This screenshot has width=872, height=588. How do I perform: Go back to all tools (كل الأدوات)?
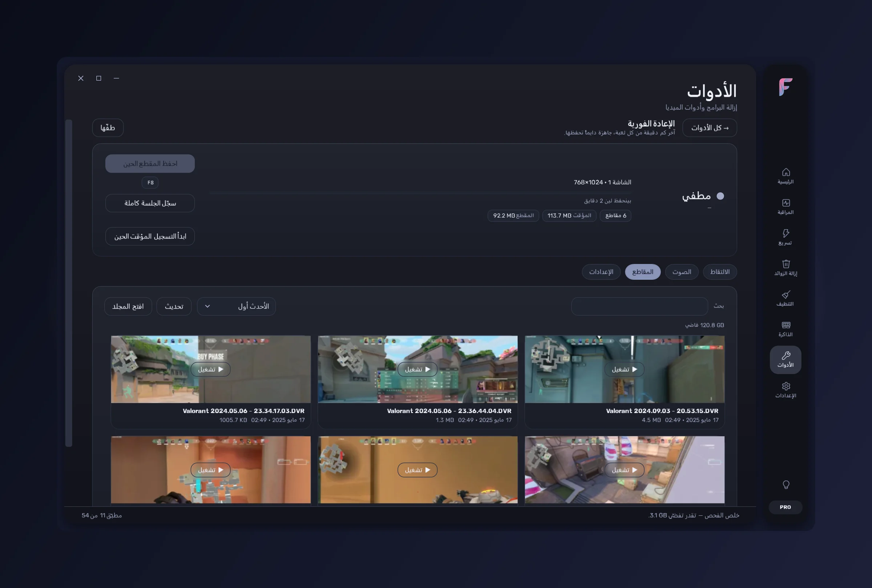tap(709, 128)
